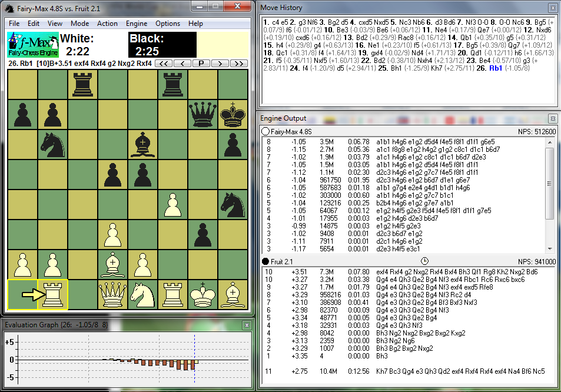
Task: Close the Evaluation Graph panel
Action: 247,325
